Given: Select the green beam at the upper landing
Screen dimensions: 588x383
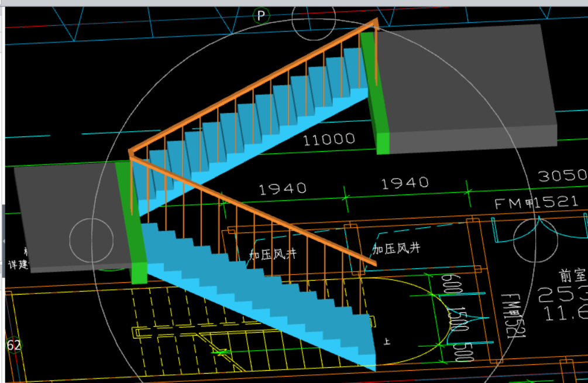Looking at the screenshot, I should coord(376,94).
